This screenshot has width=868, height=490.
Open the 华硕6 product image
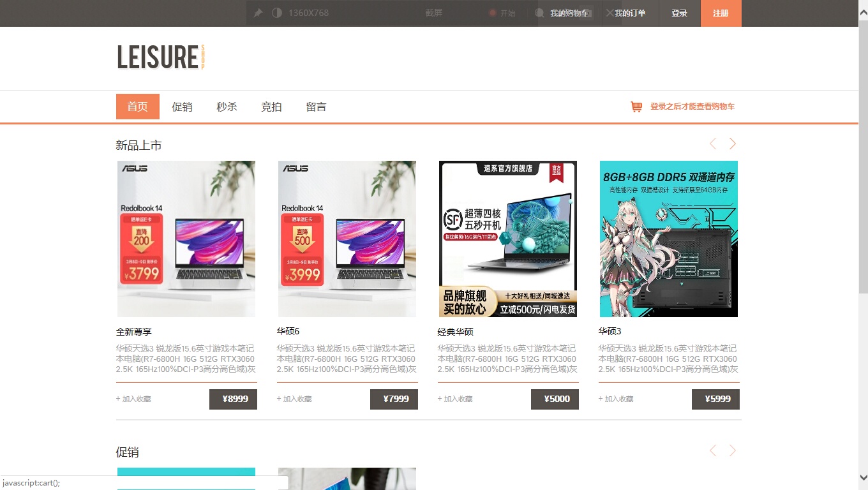click(347, 239)
